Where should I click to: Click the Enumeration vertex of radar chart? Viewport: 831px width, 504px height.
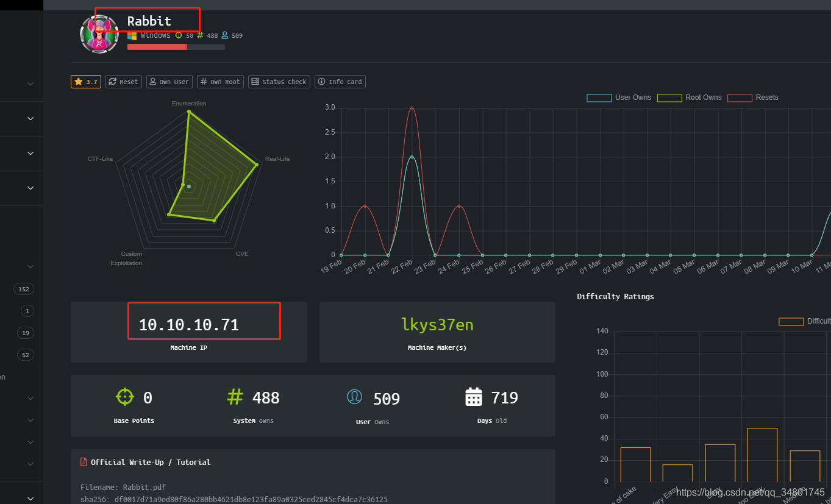[x=189, y=112]
